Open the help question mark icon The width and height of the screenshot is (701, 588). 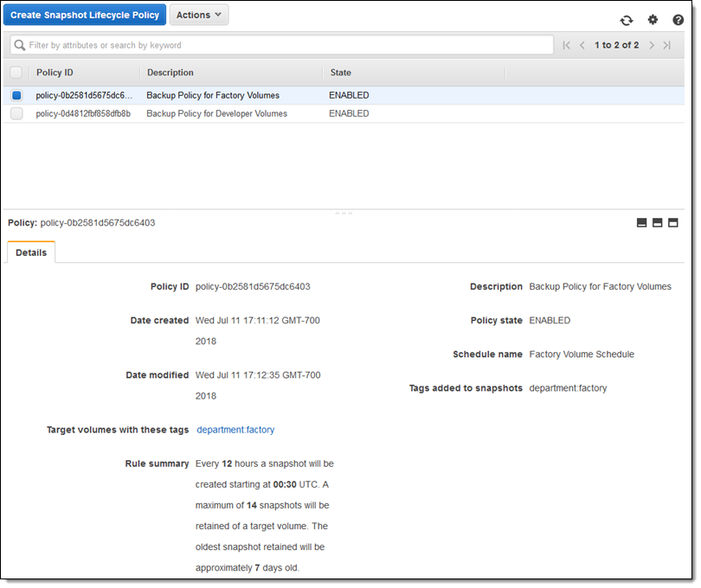point(678,20)
